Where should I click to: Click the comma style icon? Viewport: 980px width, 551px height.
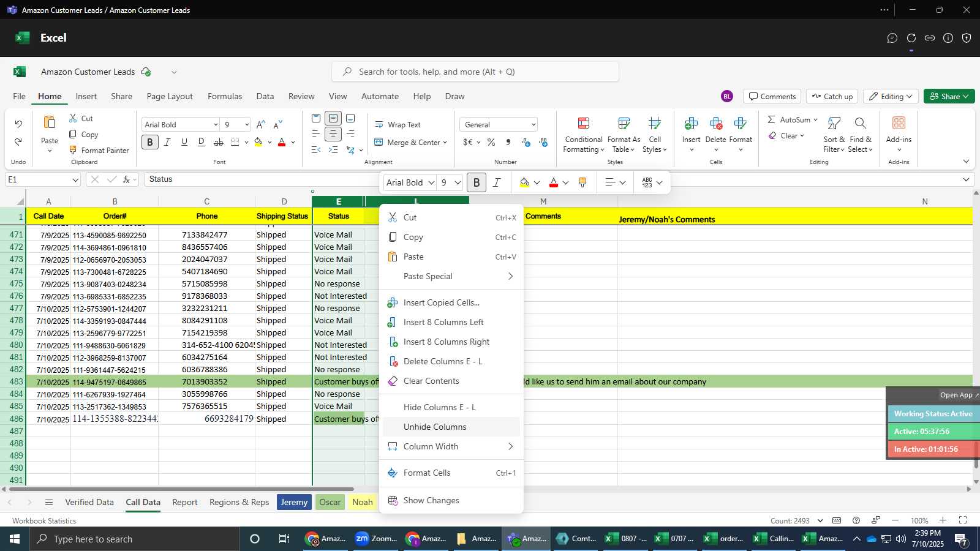[508, 142]
